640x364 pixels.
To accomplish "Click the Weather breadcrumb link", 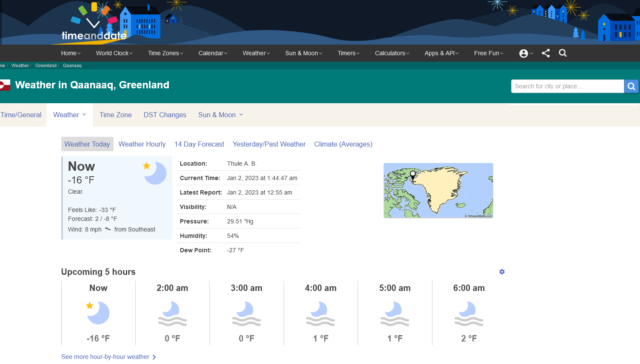I will pos(20,65).
